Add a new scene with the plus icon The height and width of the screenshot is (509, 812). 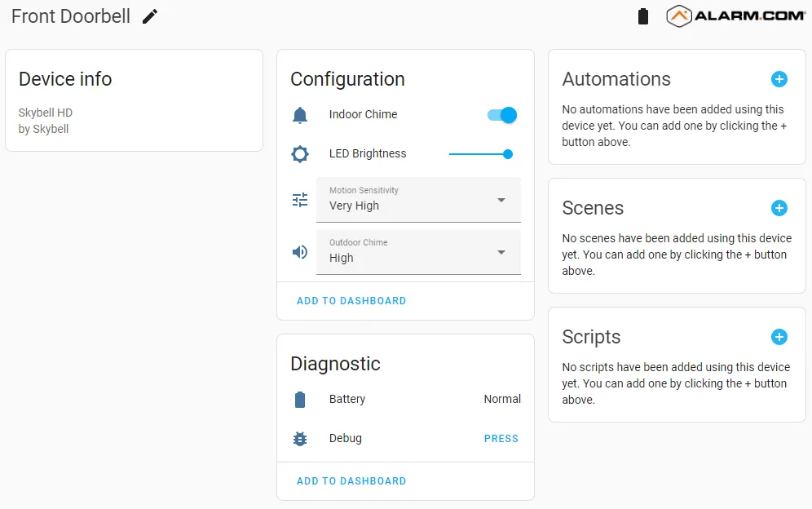779,208
